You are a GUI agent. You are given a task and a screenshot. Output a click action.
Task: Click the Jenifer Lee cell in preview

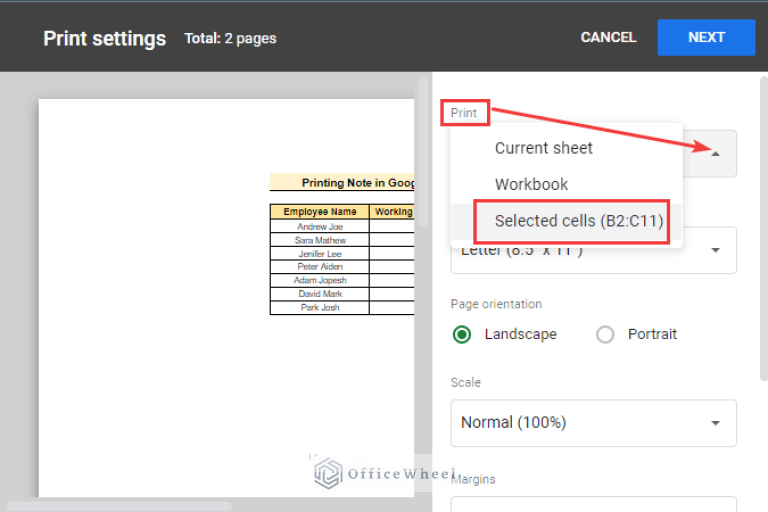[319, 254]
